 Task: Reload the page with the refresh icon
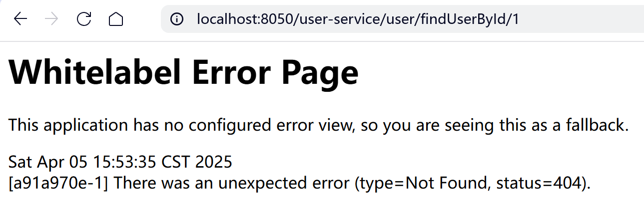84,19
